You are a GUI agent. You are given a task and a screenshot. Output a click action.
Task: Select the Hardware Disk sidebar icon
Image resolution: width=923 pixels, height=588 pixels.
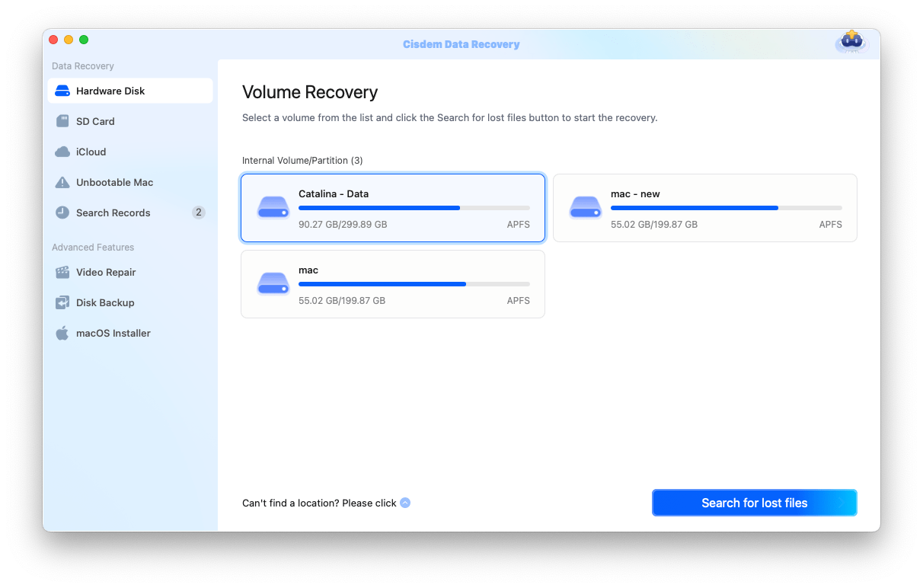coord(61,91)
